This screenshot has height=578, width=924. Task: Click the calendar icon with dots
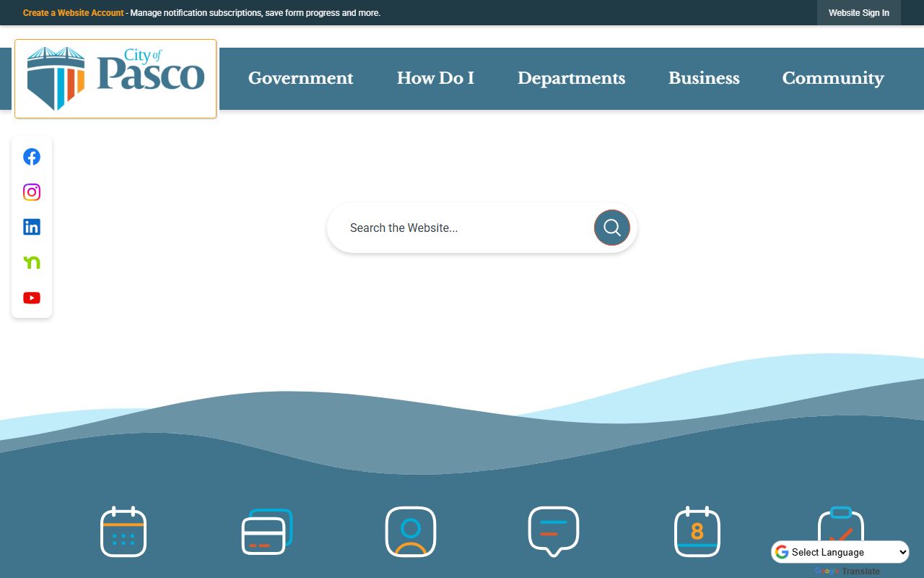point(123,532)
